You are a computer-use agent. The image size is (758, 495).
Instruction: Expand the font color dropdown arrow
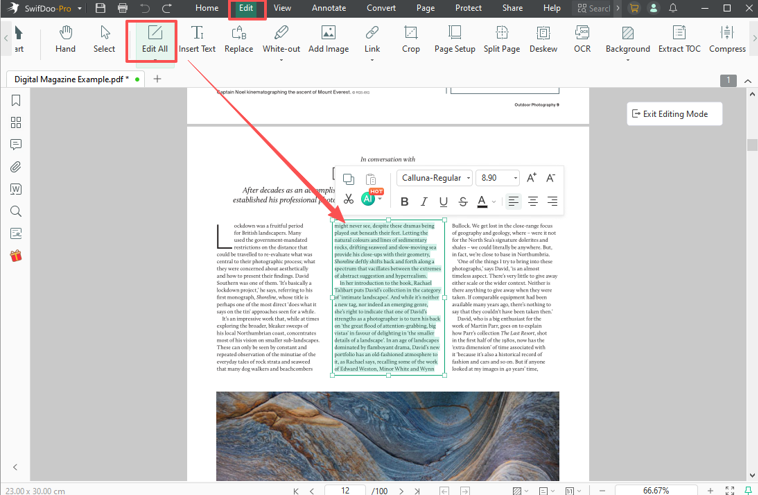pyautogui.click(x=494, y=202)
